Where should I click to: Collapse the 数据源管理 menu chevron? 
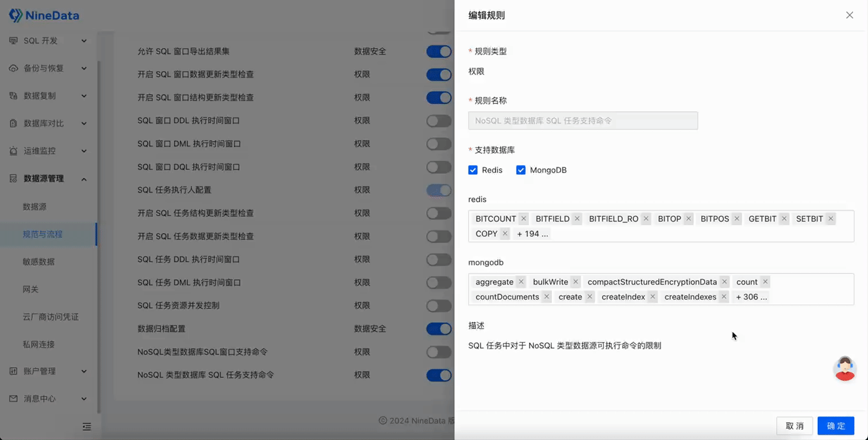pyautogui.click(x=84, y=179)
